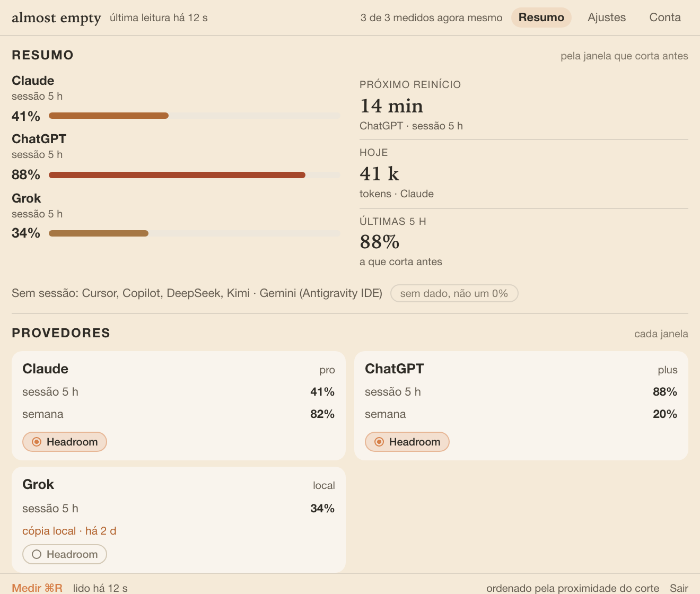This screenshot has height=594, width=700.
Task: Open the Ajustes tab
Action: click(607, 18)
